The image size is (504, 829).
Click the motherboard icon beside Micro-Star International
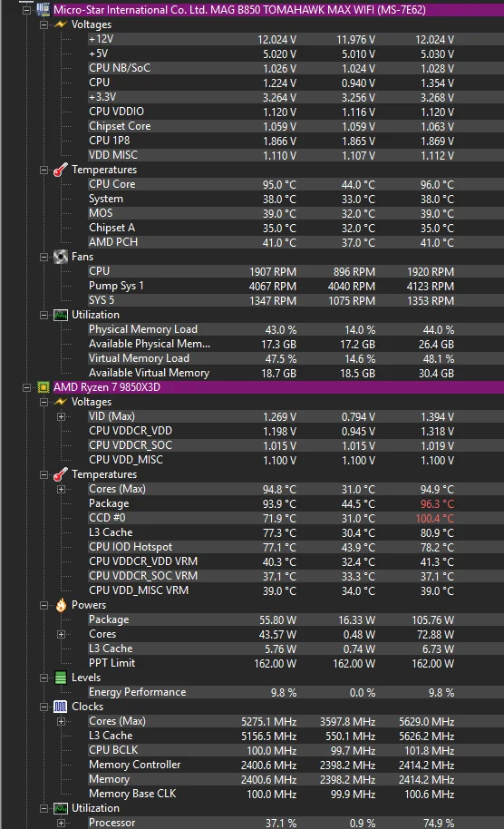pyautogui.click(x=43, y=9)
